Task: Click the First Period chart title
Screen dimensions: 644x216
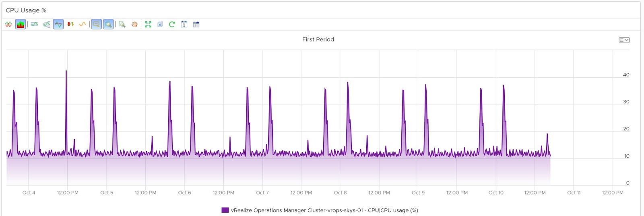Action: pyautogui.click(x=318, y=39)
